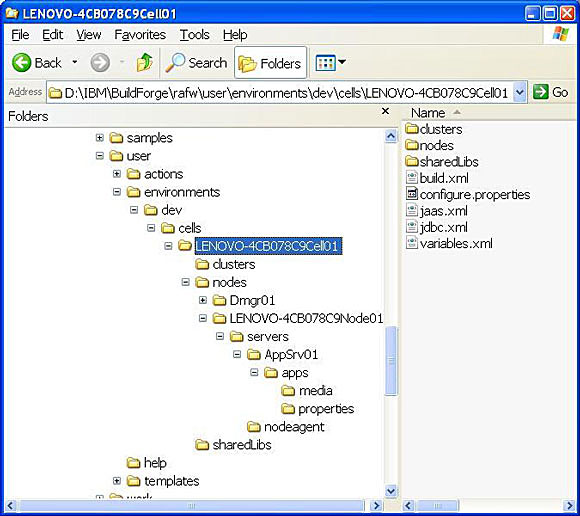This screenshot has height=516, width=580.
Task: Collapse the servers folder
Action: coord(220,336)
